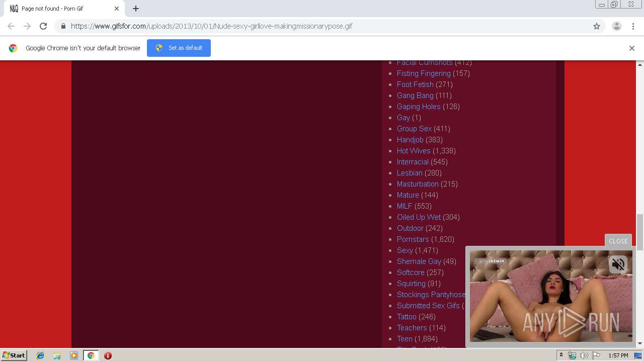Dismiss the default browser notification bar
This screenshot has width=644, height=362.
click(632, 48)
